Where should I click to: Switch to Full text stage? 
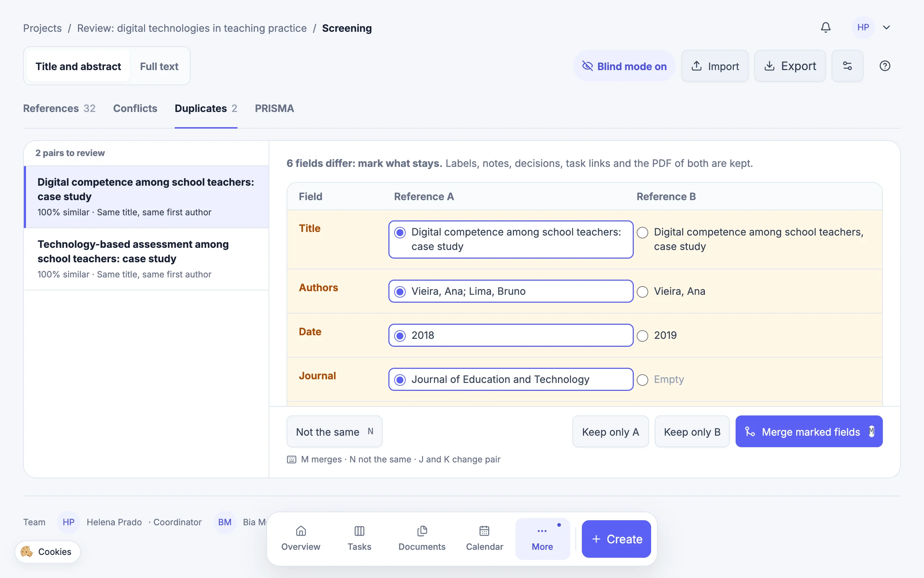(159, 66)
